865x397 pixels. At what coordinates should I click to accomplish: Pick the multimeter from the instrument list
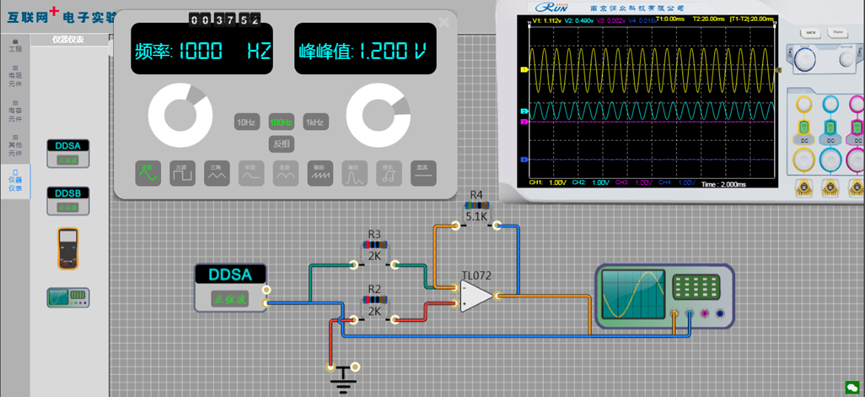68,249
